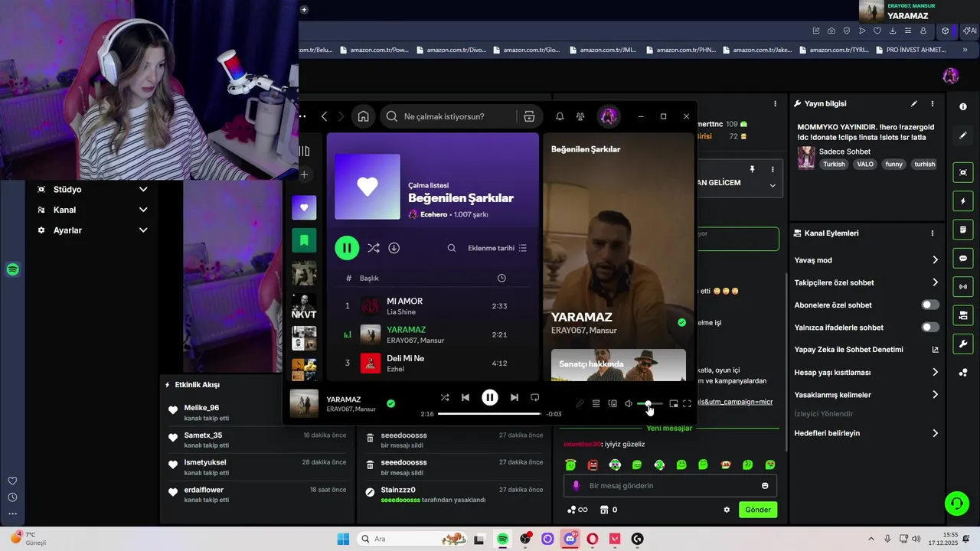Viewport: 980px width, 551px height.
Task: Open Liked Songs heart in the Spotify sidebar
Action: pyautogui.click(x=304, y=207)
